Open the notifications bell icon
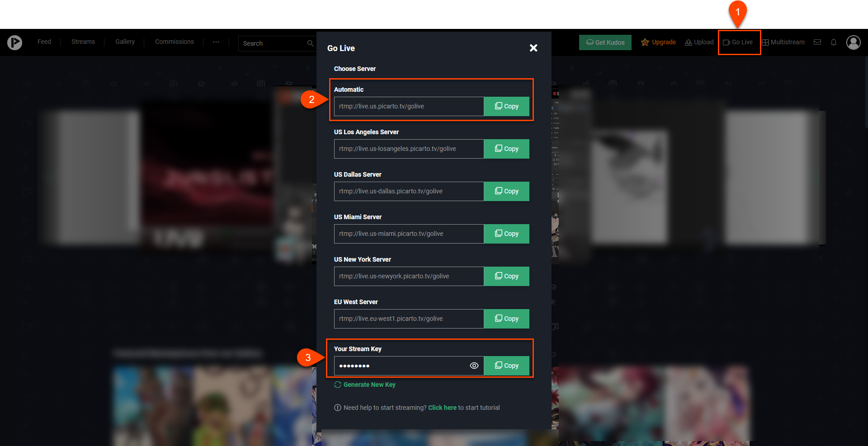The image size is (868, 446). [x=834, y=42]
